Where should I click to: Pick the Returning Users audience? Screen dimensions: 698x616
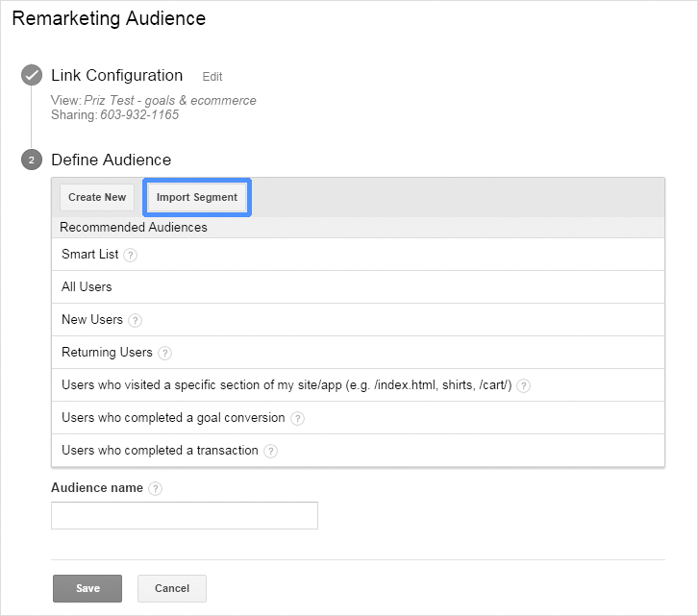point(107,352)
